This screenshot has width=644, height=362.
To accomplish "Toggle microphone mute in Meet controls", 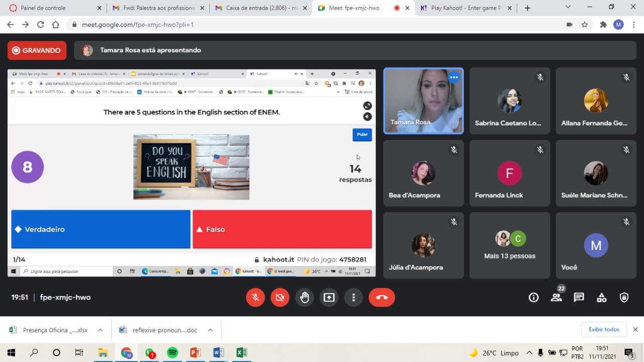I will point(256,298).
